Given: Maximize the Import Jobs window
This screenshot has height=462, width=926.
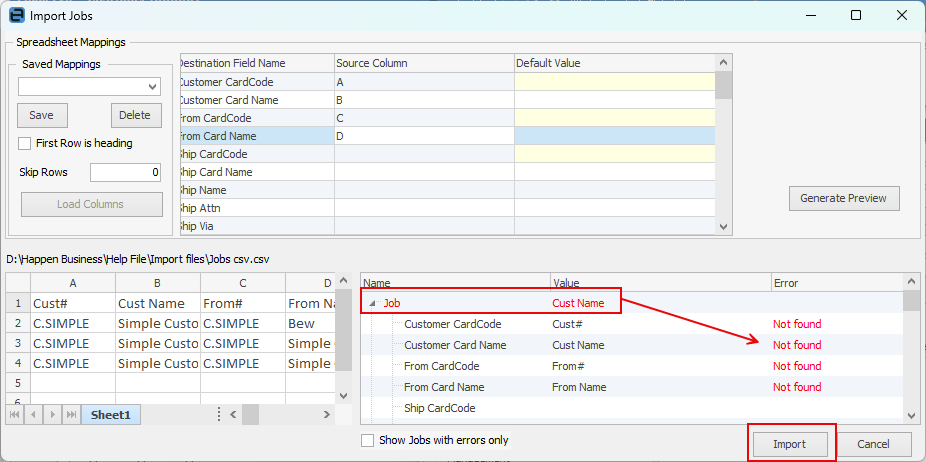Looking at the screenshot, I should click(855, 15).
